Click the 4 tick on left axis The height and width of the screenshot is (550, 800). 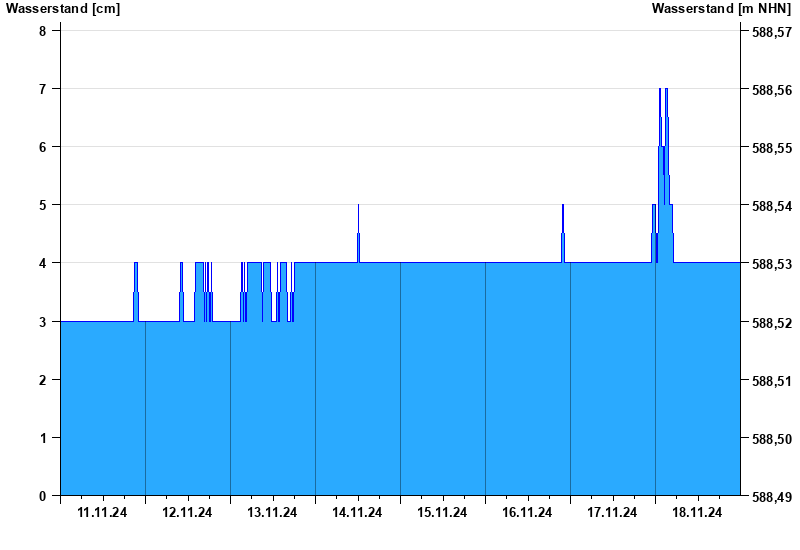[42, 263]
